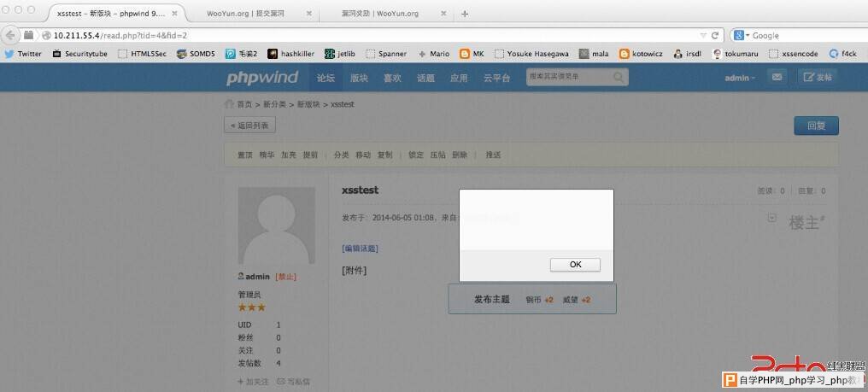Open the 应用 nav item
This screenshot has width=868, height=392.
459,78
